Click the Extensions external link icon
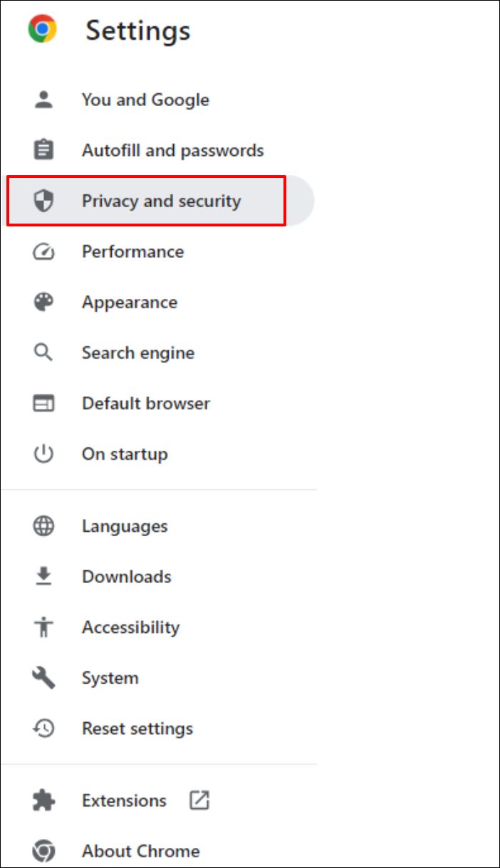Image resolution: width=500 pixels, height=868 pixels. [199, 800]
